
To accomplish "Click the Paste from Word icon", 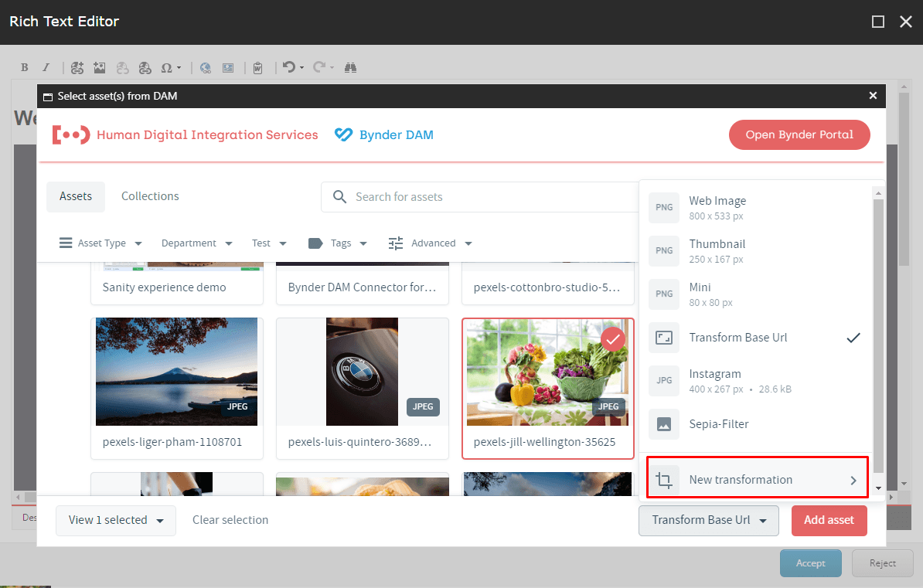I will pyautogui.click(x=258, y=68).
